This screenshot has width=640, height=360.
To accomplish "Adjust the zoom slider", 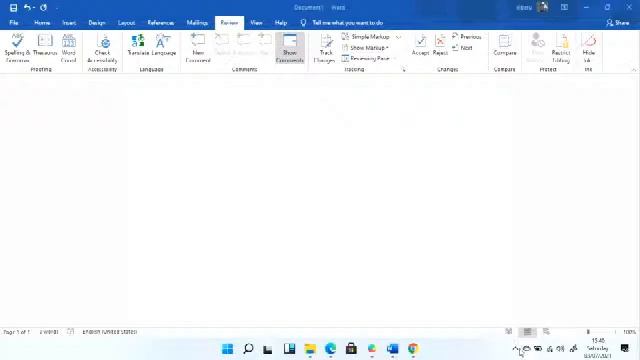I will pyautogui.click(x=588, y=332).
